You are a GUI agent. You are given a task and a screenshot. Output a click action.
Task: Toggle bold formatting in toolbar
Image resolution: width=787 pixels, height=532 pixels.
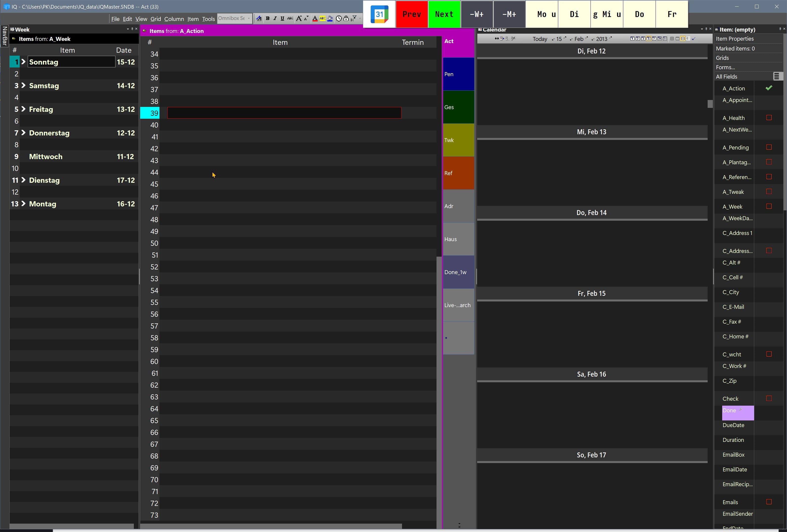point(267,19)
